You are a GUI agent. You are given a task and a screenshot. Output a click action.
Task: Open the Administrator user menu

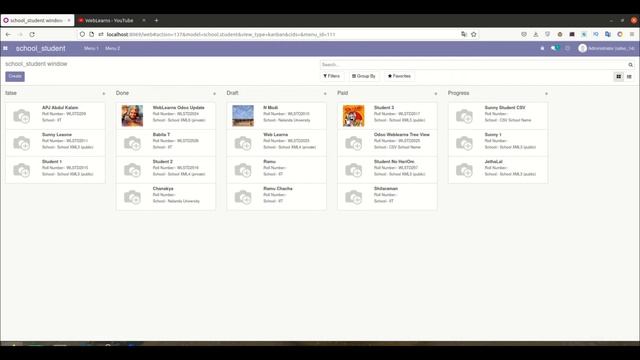pos(606,48)
